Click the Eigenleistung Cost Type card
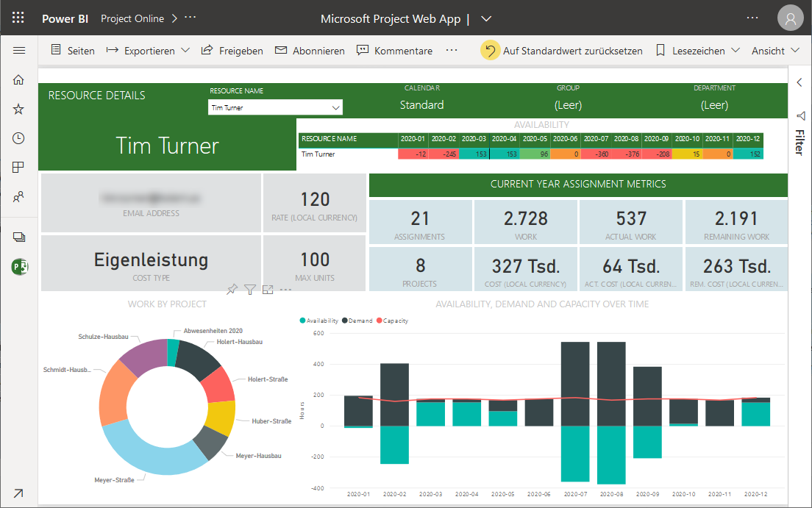This screenshot has height=508, width=812. point(152,263)
